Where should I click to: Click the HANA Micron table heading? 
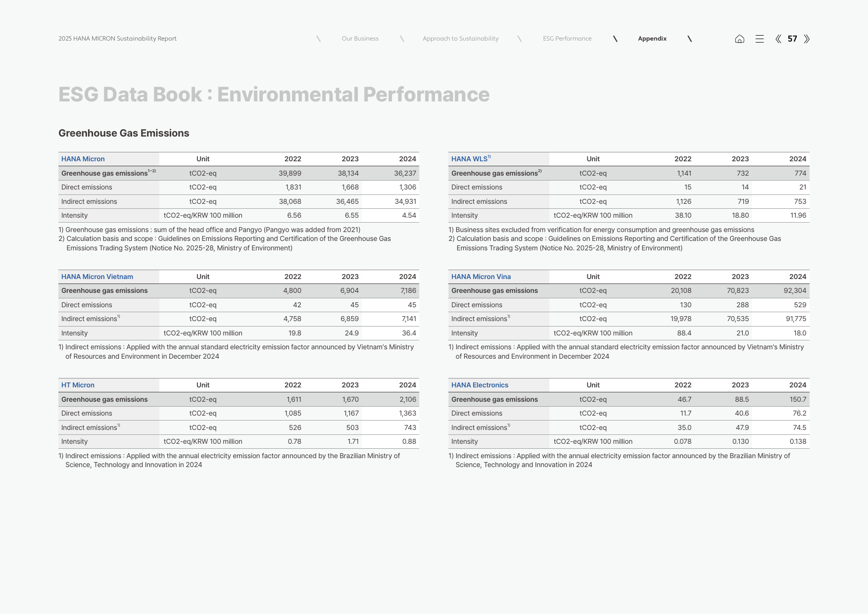coord(83,159)
